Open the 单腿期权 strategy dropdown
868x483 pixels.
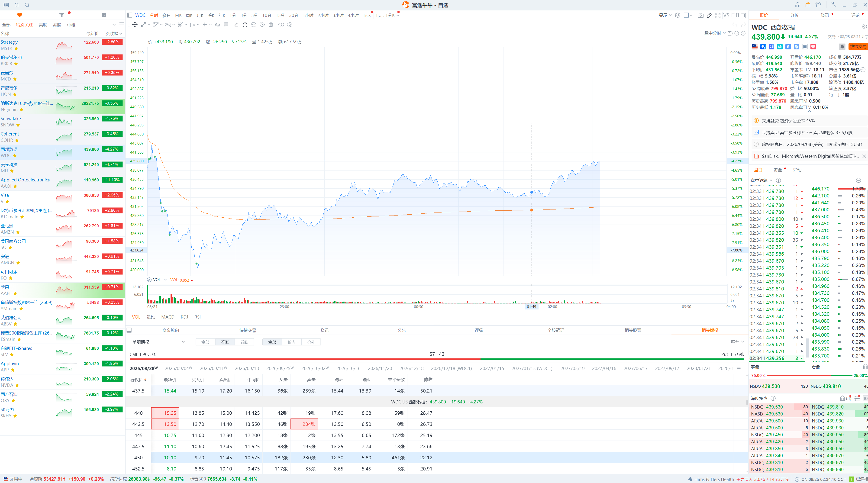(158, 342)
